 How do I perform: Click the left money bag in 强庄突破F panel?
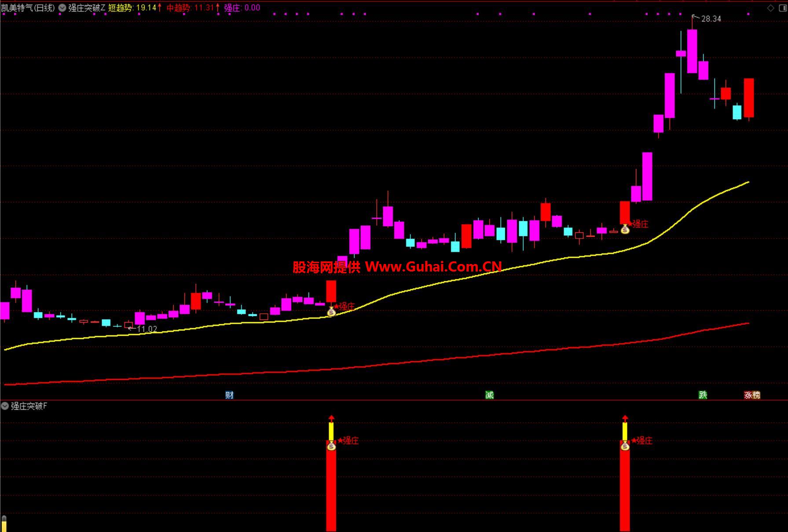331,446
